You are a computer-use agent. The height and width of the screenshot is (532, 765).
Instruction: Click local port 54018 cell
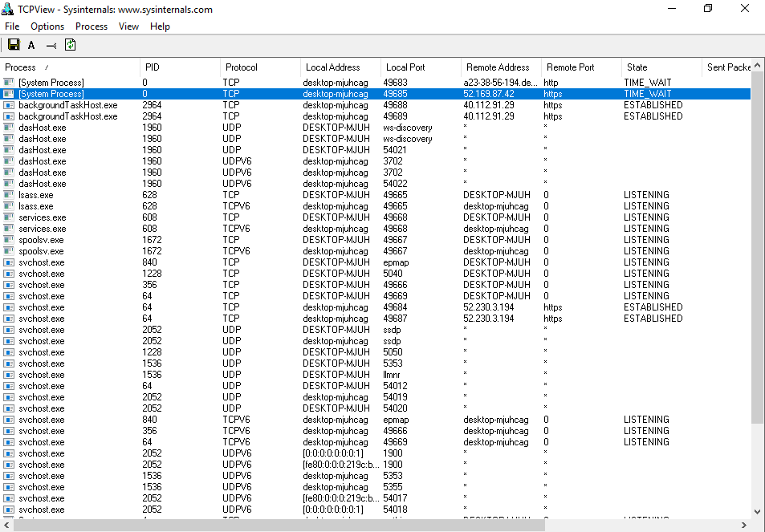tap(395, 509)
